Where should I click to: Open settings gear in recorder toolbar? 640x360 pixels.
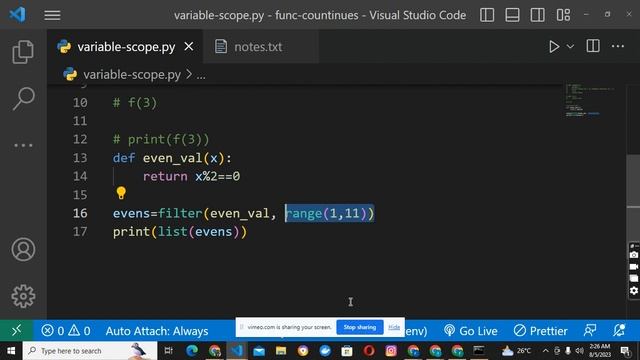[633, 291]
